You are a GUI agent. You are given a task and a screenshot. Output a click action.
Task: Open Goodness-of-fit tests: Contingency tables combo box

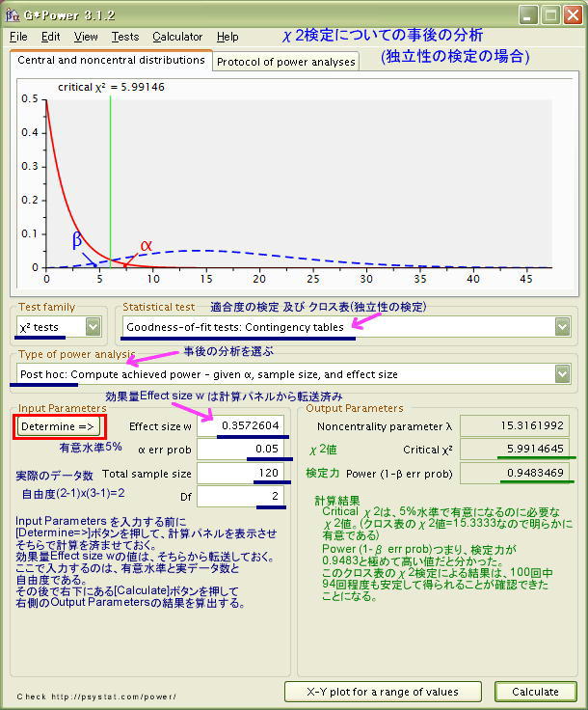[x=347, y=326]
